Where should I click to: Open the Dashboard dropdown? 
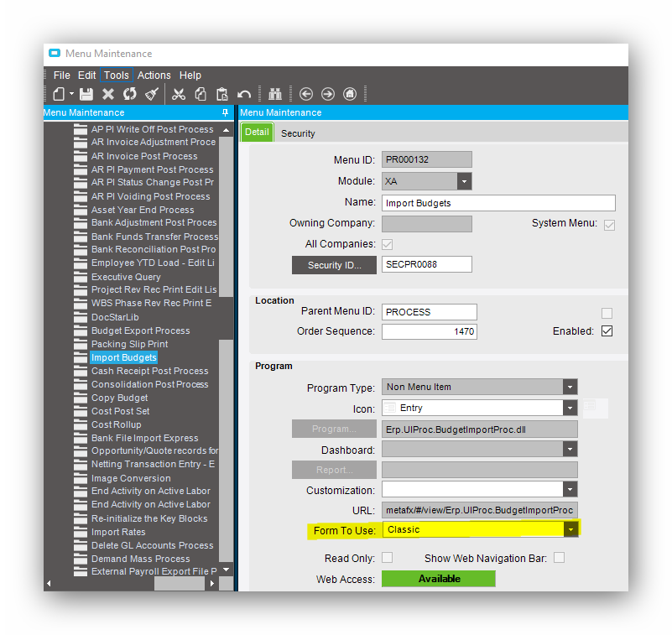pyautogui.click(x=570, y=450)
